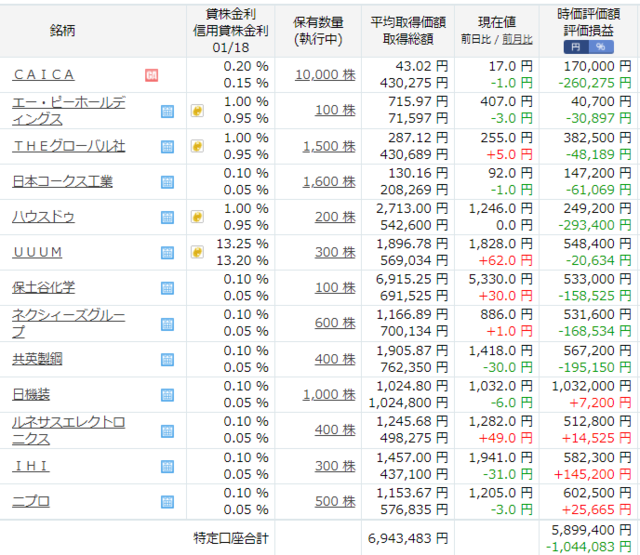The height and width of the screenshot is (555, 640).
Task: Open calendar icon for エー・ピーホールディングス
Action: 167,111
